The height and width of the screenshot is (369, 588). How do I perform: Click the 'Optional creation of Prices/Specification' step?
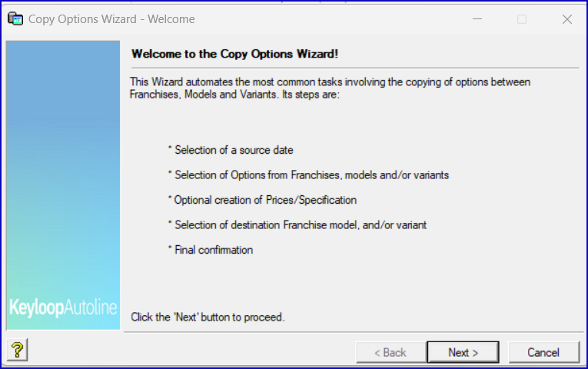[261, 200]
